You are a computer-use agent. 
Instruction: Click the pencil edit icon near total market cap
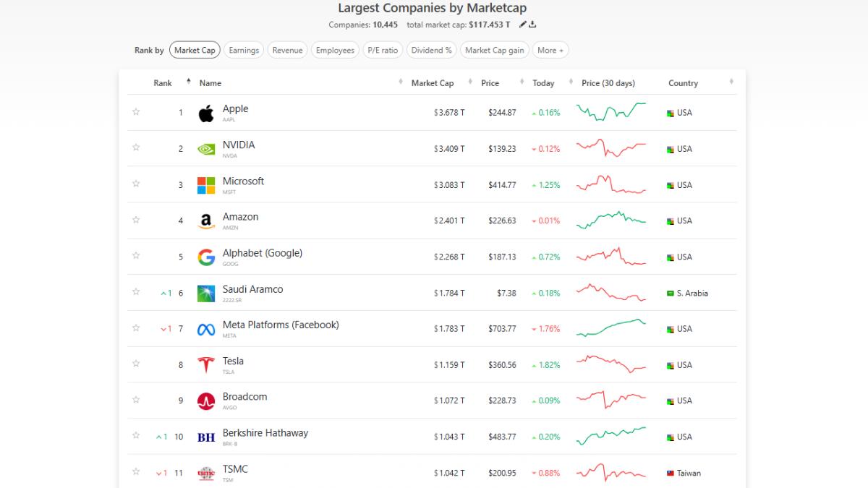coord(523,25)
